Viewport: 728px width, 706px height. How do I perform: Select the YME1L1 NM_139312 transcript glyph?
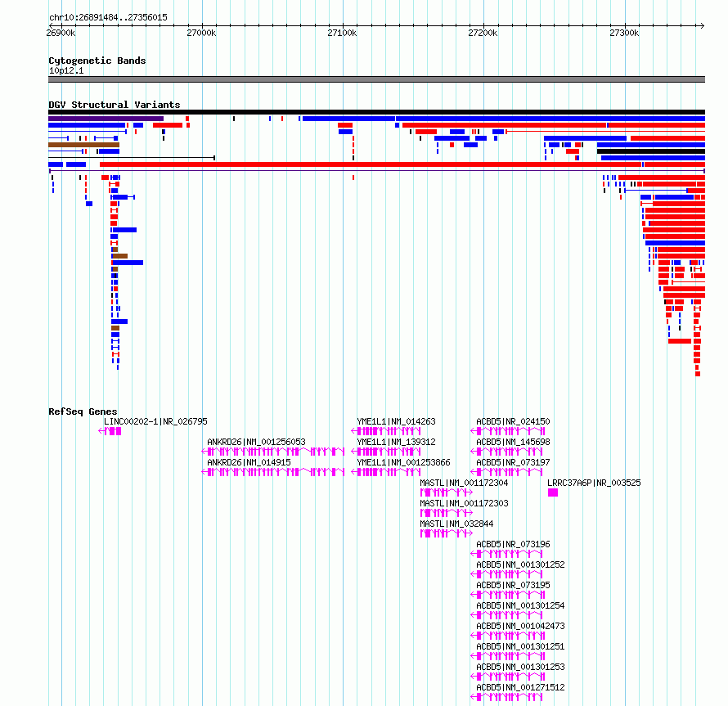(x=386, y=452)
